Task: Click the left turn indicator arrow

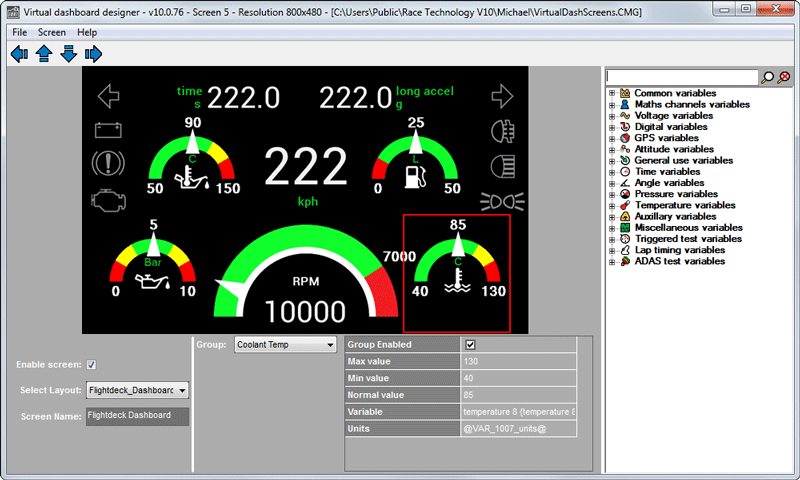Action: coord(108,96)
